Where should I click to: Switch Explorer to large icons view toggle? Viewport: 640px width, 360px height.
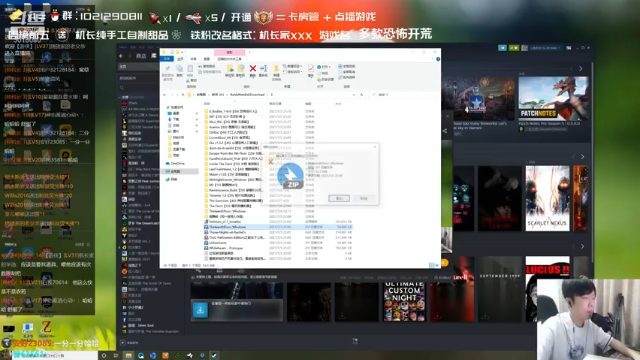pyautogui.click(x=437, y=265)
